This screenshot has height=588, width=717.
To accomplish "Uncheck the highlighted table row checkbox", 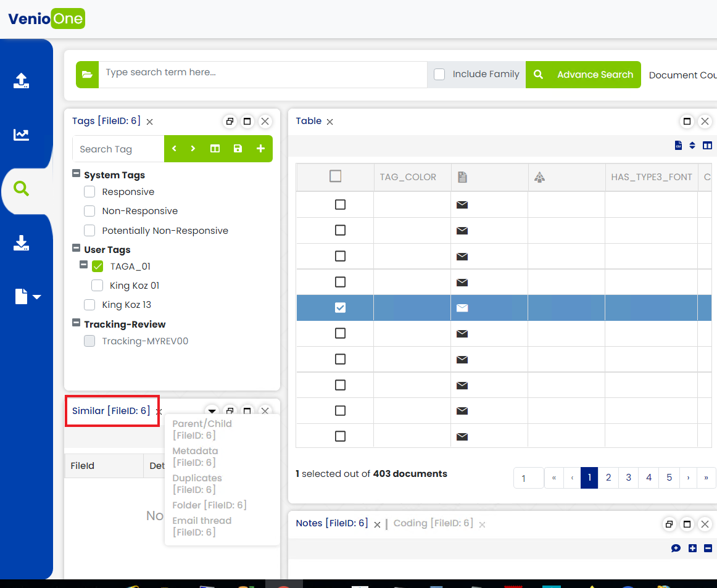I will point(340,308).
